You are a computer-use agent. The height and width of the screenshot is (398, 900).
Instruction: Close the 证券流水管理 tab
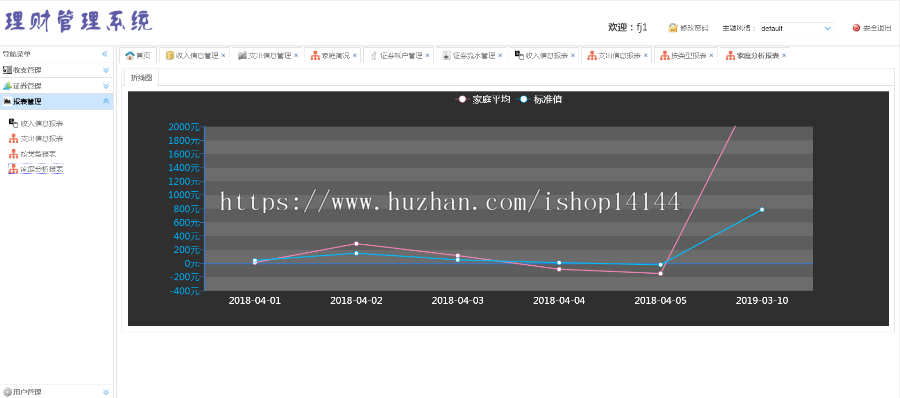click(500, 56)
